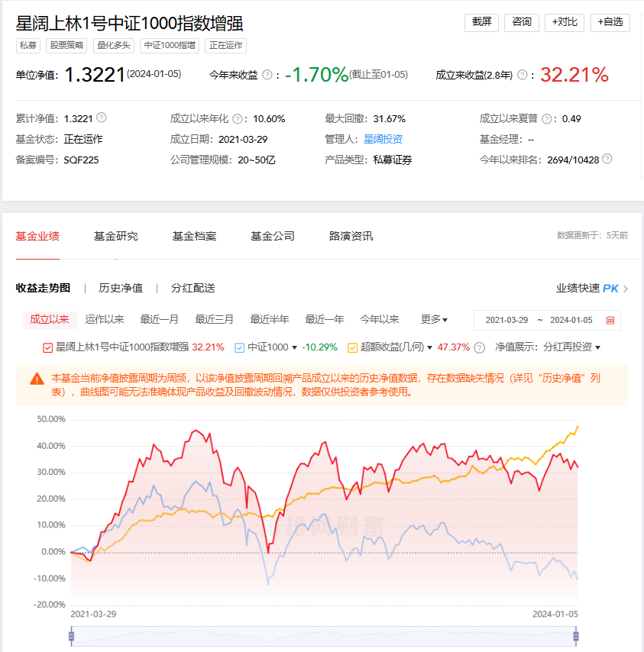
Task: Toggle 星阔上林1号中证1000指数增强 series checkbox
Action: coord(48,347)
